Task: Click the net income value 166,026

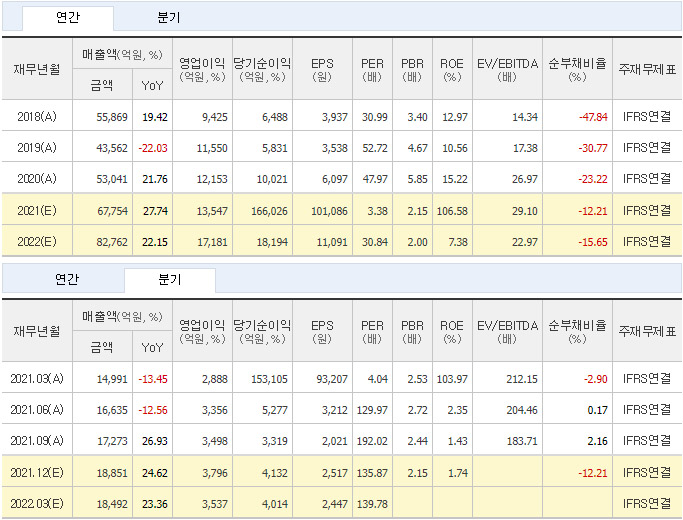Action: [x=269, y=211]
